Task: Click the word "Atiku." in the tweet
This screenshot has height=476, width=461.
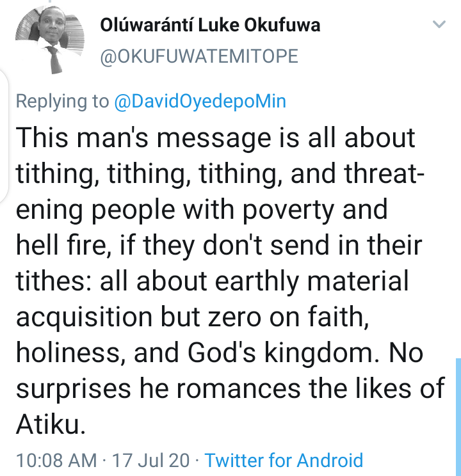Action: point(51,424)
